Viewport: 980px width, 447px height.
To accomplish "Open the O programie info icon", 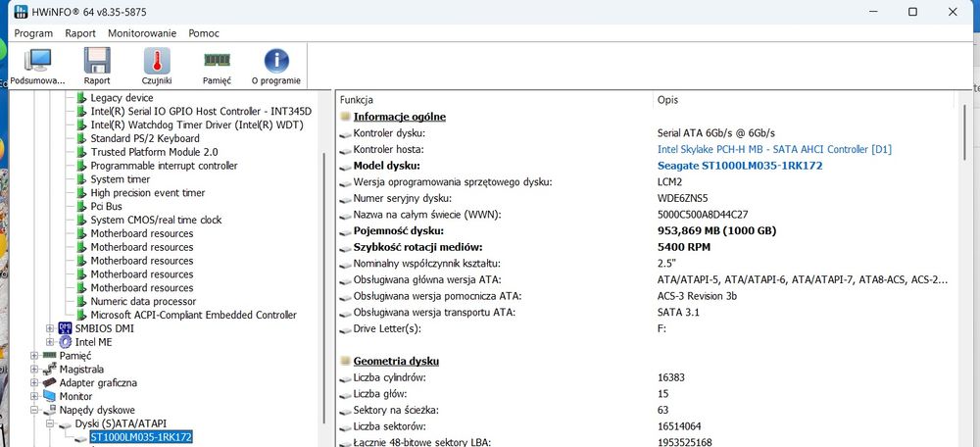I will click(276, 61).
